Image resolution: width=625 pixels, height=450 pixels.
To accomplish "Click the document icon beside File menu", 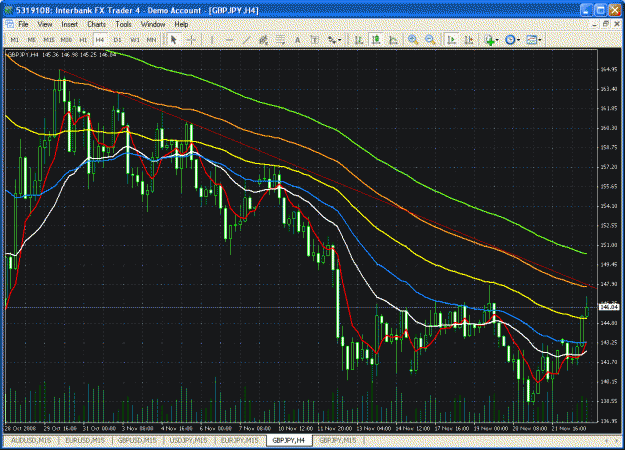I will tap(9, 24).
